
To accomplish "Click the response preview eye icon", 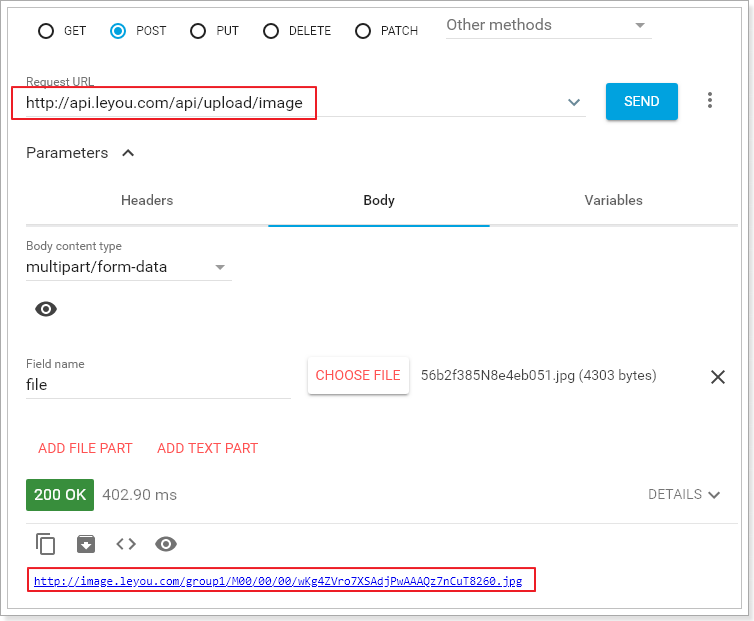I will (166, 544).
